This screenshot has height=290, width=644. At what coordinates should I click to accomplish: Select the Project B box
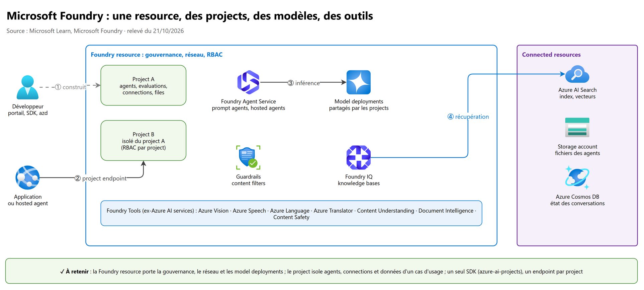(144, 141)
